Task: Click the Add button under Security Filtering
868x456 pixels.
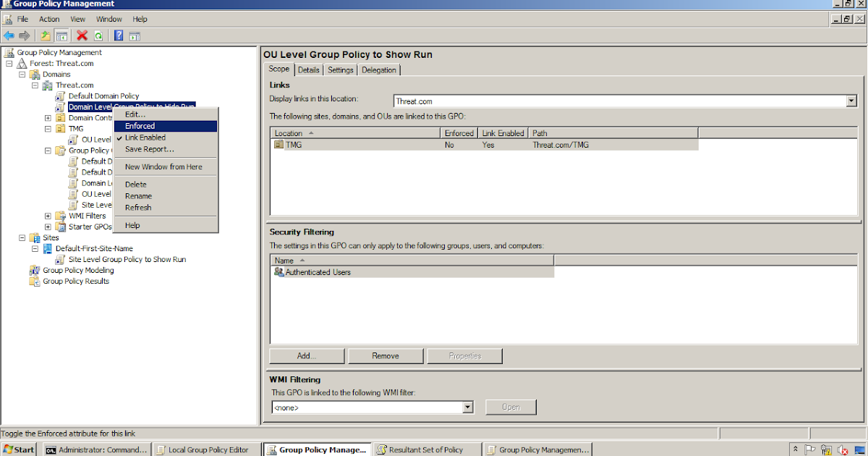Action: (306, 355)
